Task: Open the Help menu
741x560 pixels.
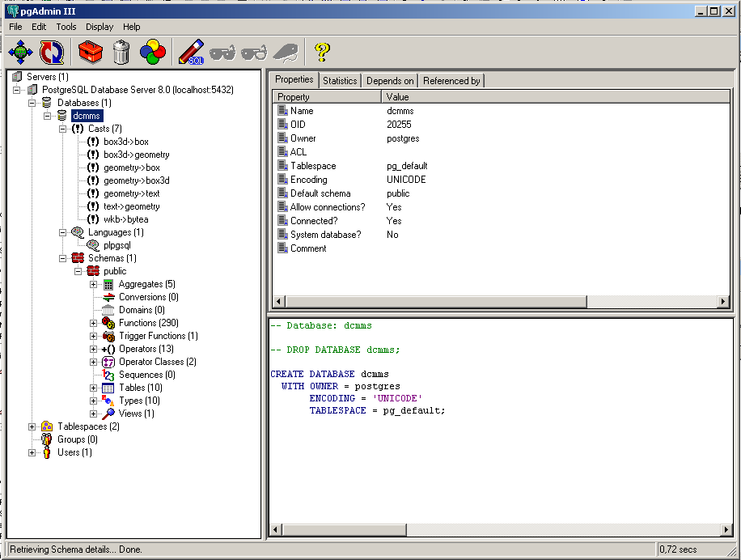Action: click(131, 27)
